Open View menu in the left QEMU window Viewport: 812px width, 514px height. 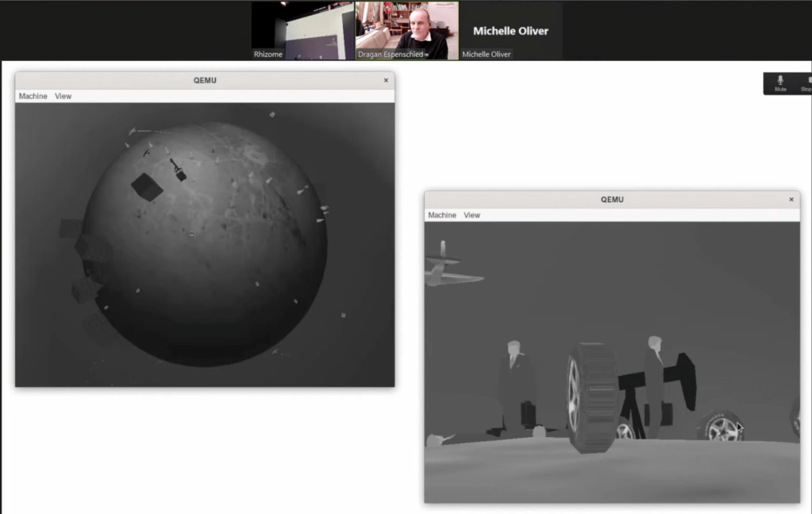[63, 96]
